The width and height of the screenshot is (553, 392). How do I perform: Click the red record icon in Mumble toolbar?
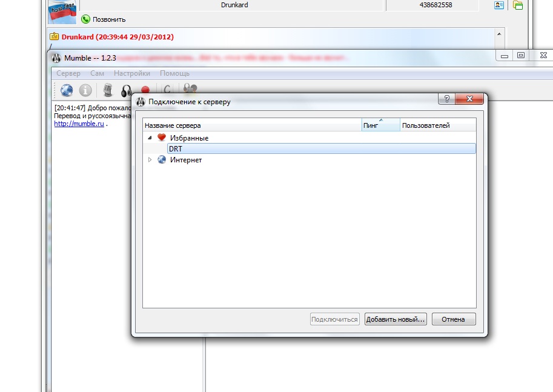(145, 90)
